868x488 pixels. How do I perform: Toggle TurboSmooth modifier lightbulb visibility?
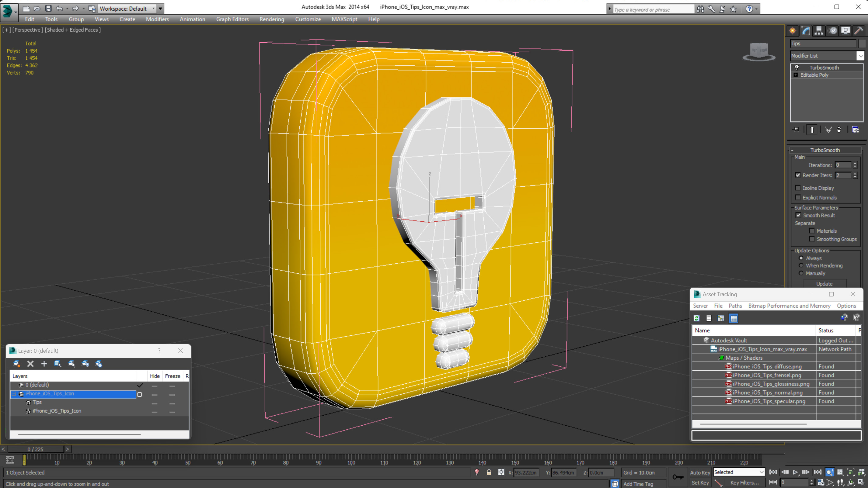click(x=797, y=67)
